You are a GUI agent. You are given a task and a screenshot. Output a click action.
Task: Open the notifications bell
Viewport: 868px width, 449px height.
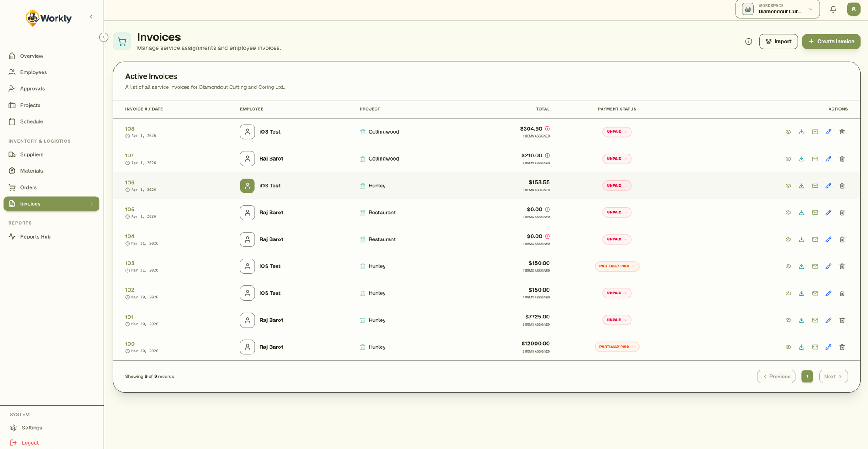[833, 9]
